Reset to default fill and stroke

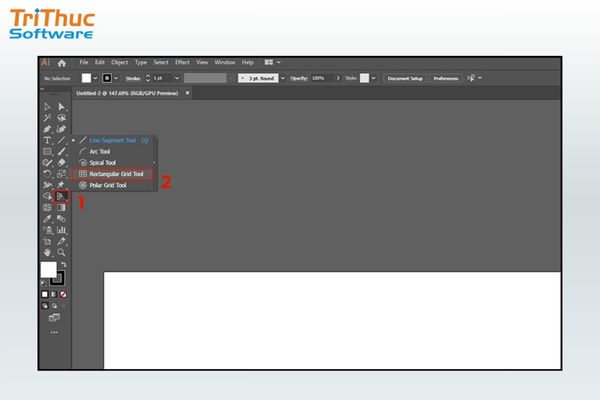[43, 283]
